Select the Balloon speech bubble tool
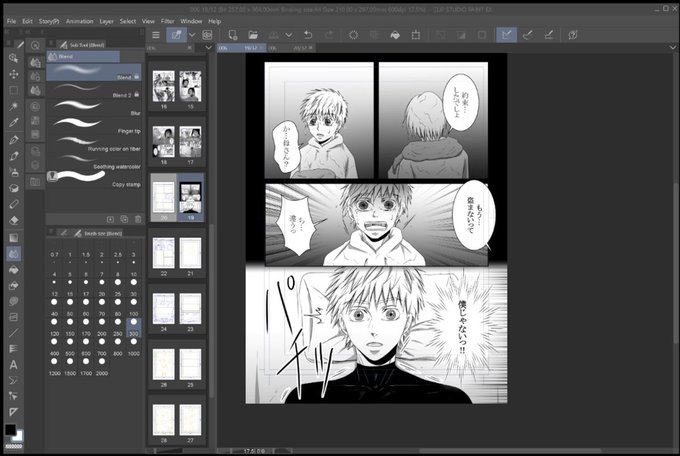This screenshot has height=456, width=680. (13, 301)
